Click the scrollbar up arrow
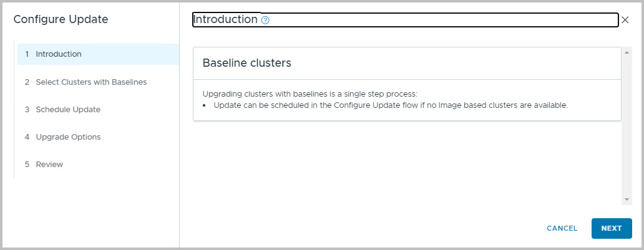 click(x=627, y=52)
